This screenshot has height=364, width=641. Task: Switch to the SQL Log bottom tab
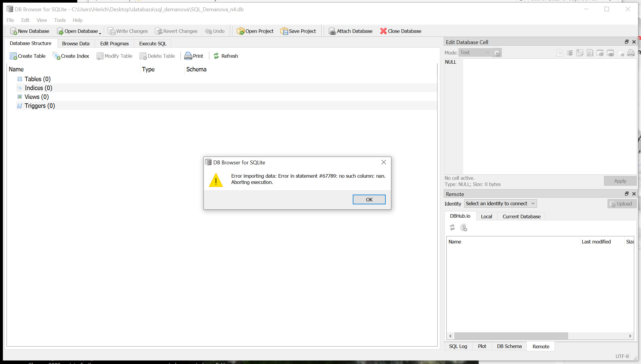[x=458, y=346]
